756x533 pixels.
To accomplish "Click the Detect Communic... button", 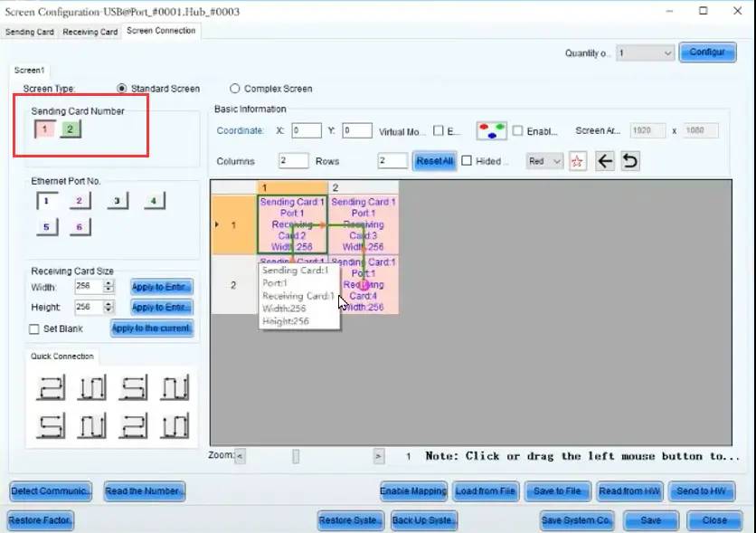I will coord(50,491).
